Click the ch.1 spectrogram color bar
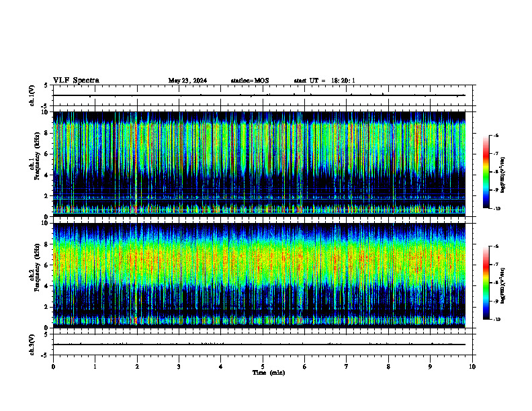The image size is (532, 411). [x=486, y=172]
